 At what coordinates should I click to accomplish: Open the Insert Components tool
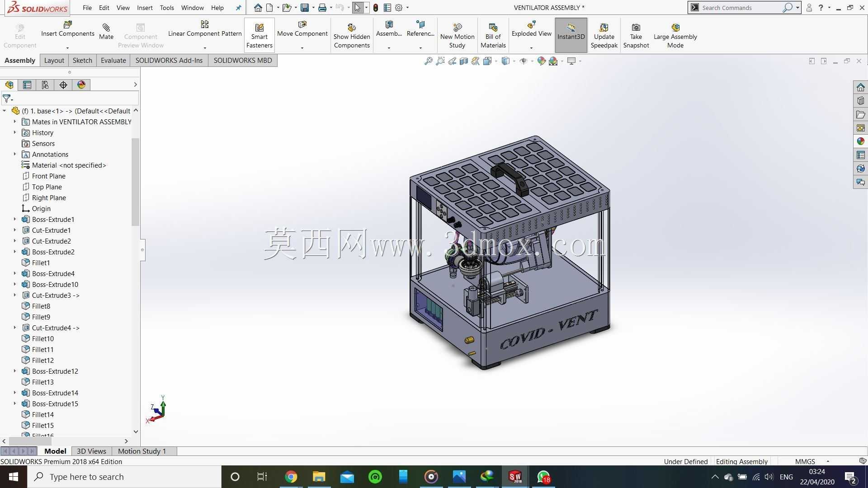click(x=68, y=29)
